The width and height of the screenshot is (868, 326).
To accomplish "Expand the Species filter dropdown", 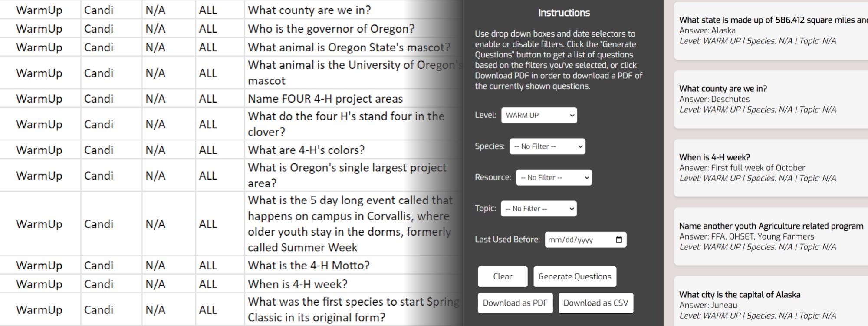I will [547, 146].
